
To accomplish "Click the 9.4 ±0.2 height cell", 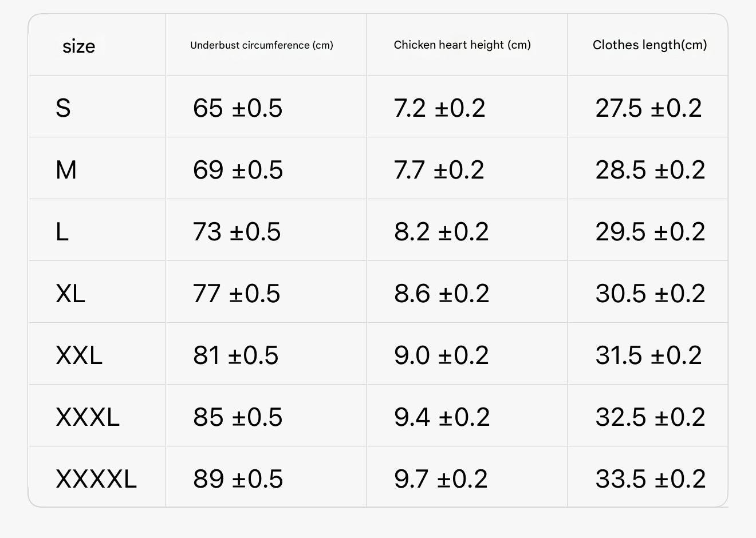I will pyautogui.click(x=442, y=417).
